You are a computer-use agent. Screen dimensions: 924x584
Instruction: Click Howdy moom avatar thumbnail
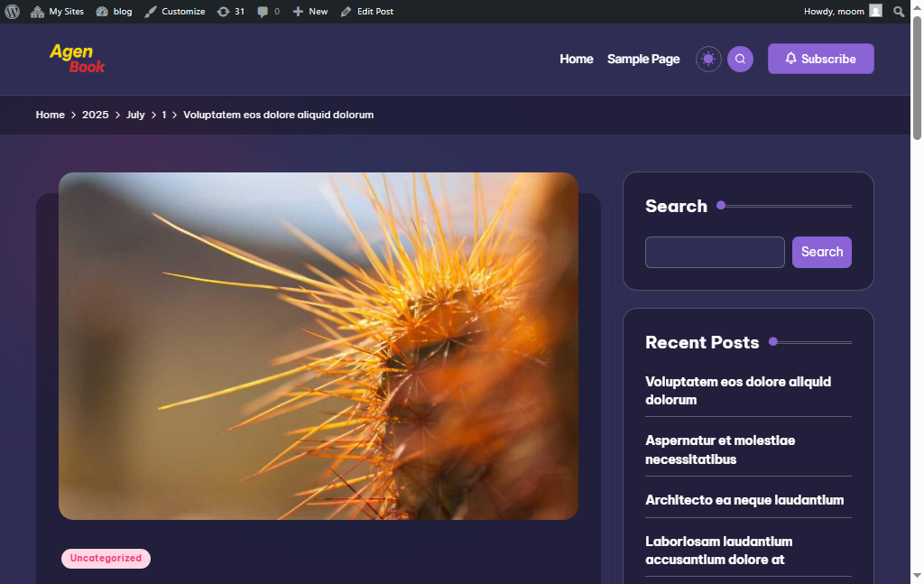click(x=873, y=11)
